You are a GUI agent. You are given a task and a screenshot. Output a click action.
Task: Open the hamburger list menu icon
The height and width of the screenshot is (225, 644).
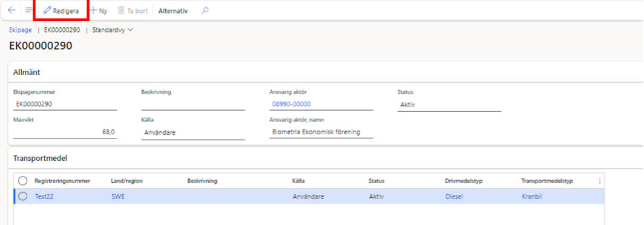(28, 10)
